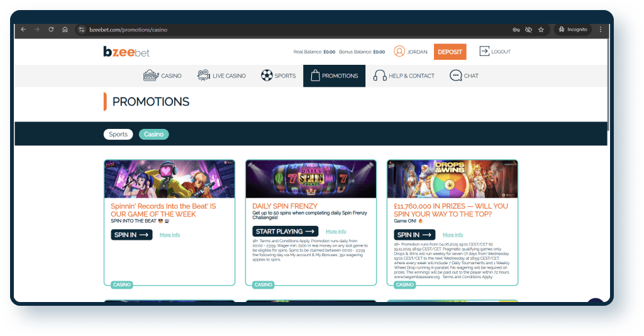Open Chat speech bubble icon
644x336 pixels.
pyautogui.click(x=455, y=76)
